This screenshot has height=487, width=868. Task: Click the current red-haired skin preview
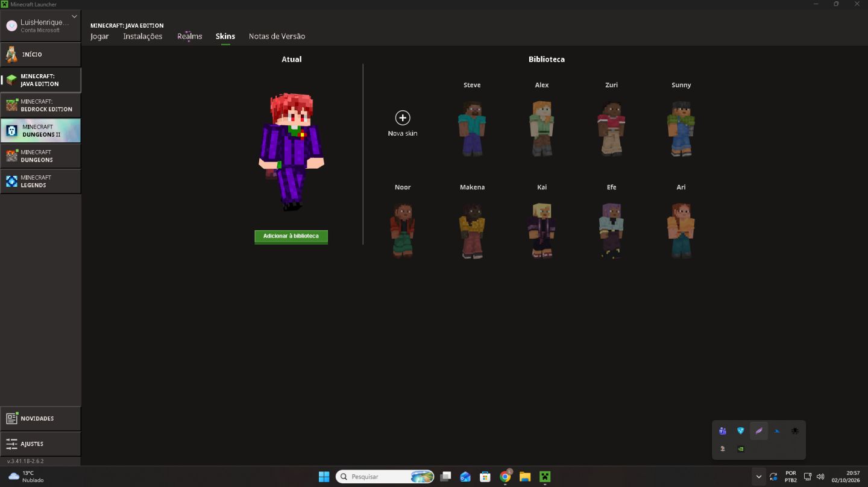(291, 152)
